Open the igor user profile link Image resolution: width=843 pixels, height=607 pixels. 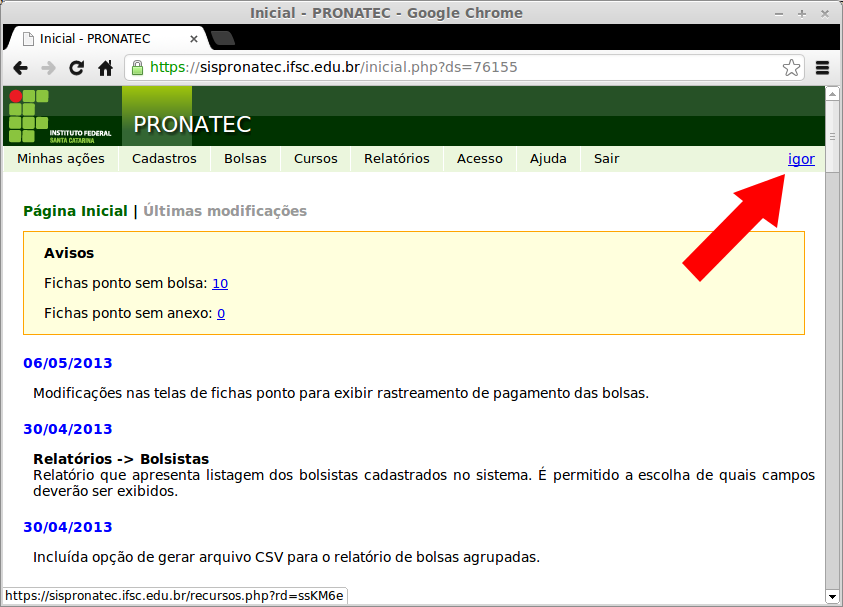click(x=801, y=158)
